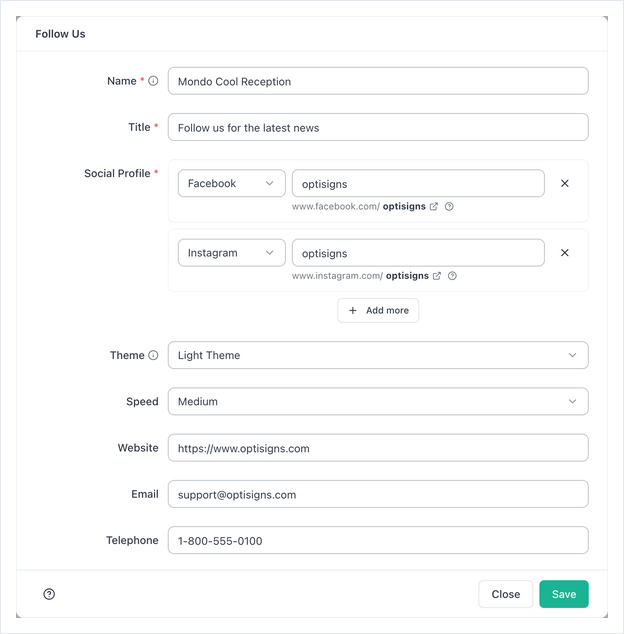Expand the Light Theme dropdown
Screen dimensions: 624x634
tap(378, 355)
